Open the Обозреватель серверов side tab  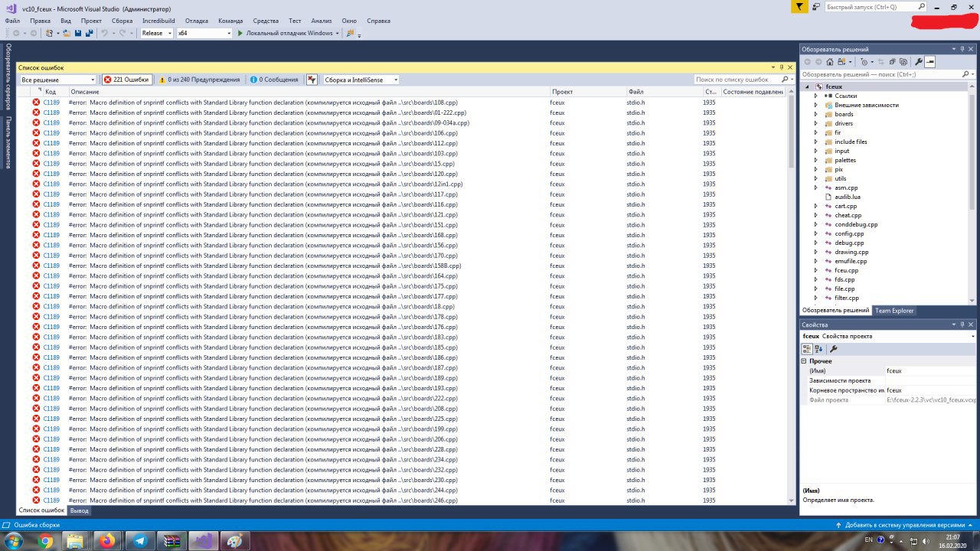8,77
